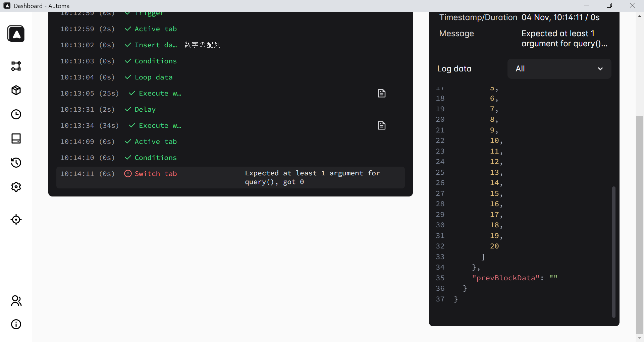Open the Packages section in the sidebar

pos(16,90)
